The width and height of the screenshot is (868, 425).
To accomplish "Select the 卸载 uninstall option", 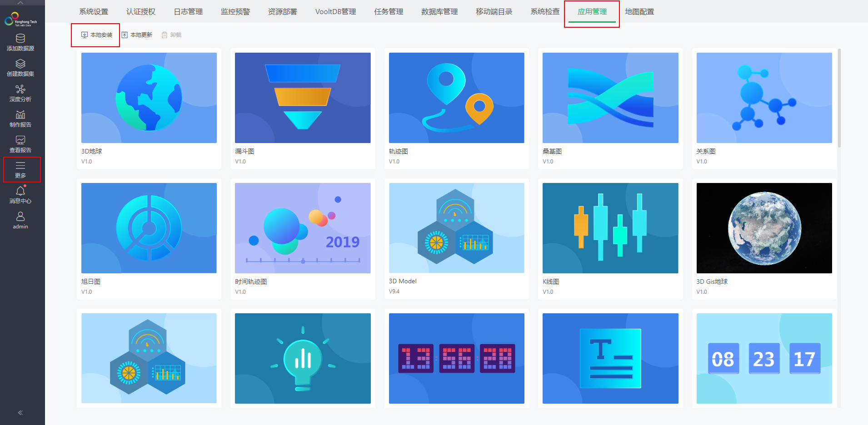I will 171,35.
